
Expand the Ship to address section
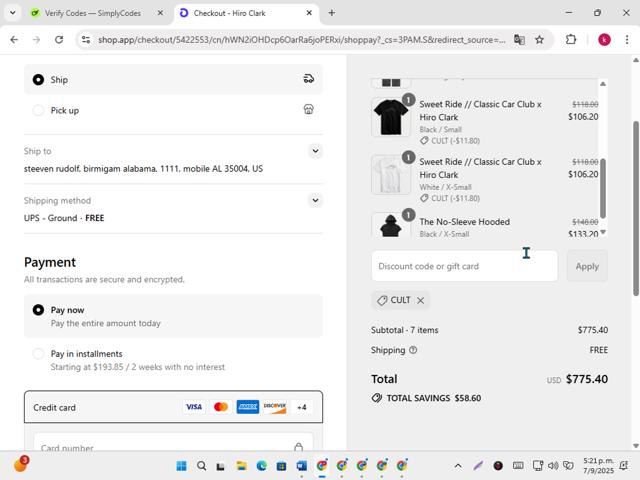[x=315, y=151]
